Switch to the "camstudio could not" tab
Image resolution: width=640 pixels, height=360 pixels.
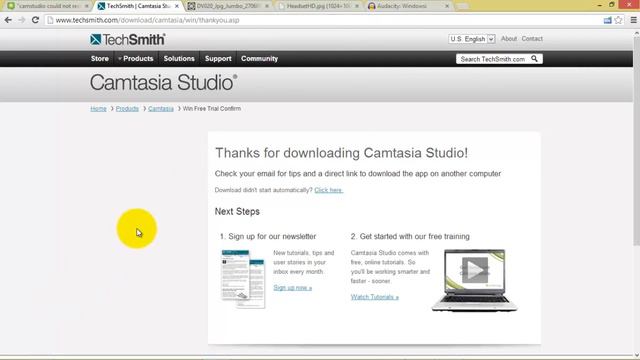pyautogui.click(x=48, y=6)
